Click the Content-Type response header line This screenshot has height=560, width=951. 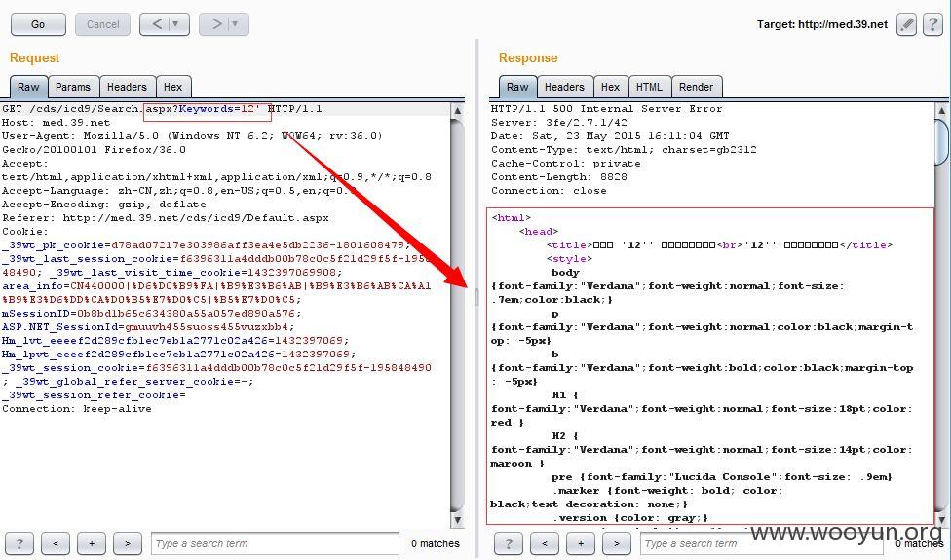[624, 150]
